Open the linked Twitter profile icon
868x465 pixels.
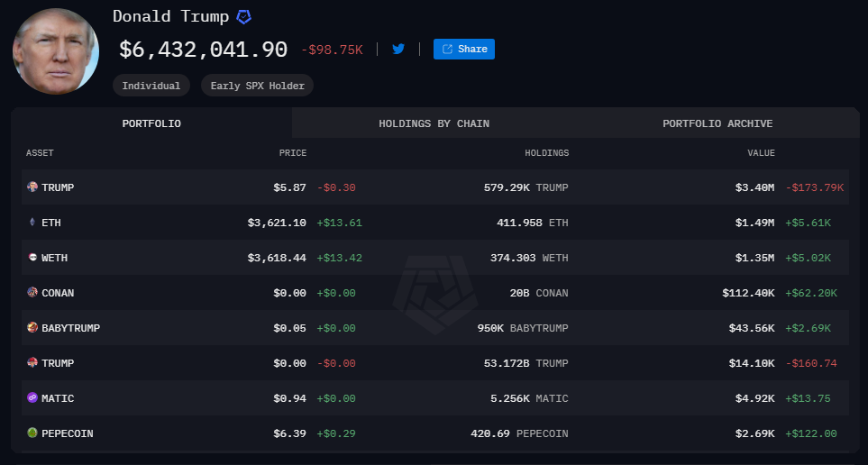[x=398, y=49]
